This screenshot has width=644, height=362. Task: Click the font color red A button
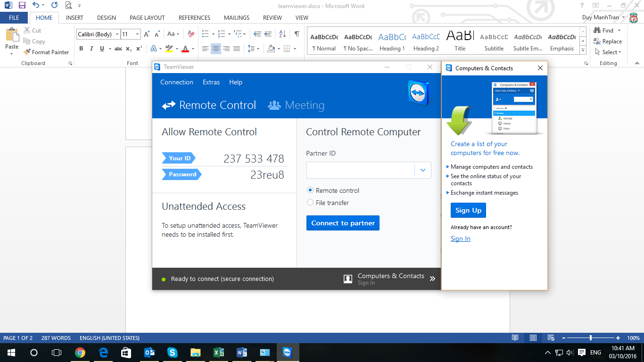[185, 49]
